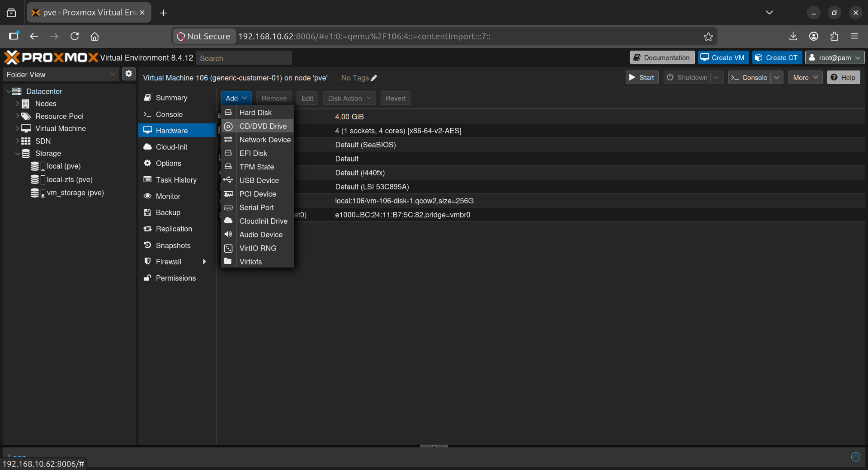Open the Options tab
Viewport: 868px width, 470px height.
(177, 163)
